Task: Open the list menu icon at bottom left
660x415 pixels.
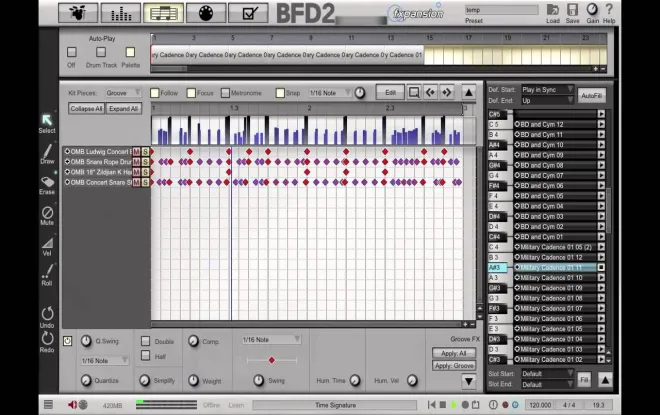Action: click(48, 404)
